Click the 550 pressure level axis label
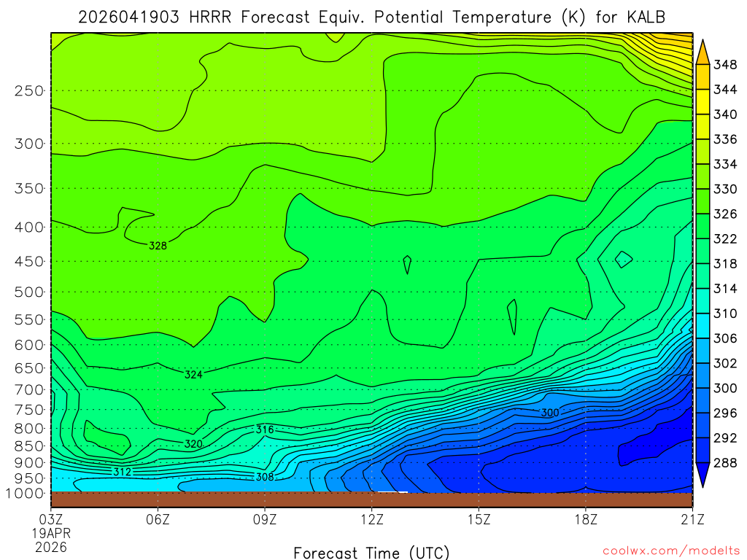Viewport: 747px width, 560px height. point(29,319)
